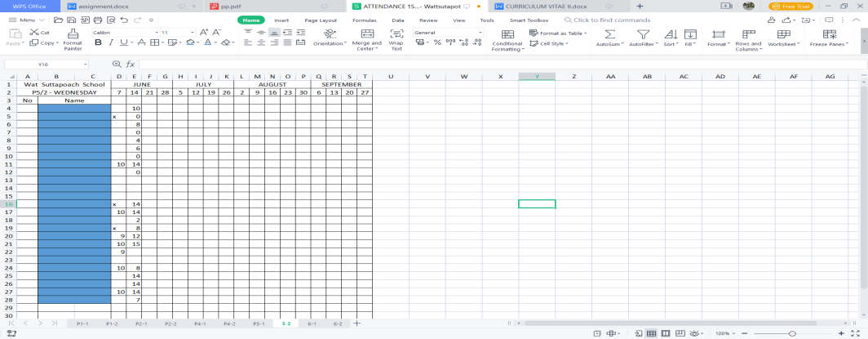The image size is (868, 339).
Task: Align cell content to top
Action: (247, 33)
